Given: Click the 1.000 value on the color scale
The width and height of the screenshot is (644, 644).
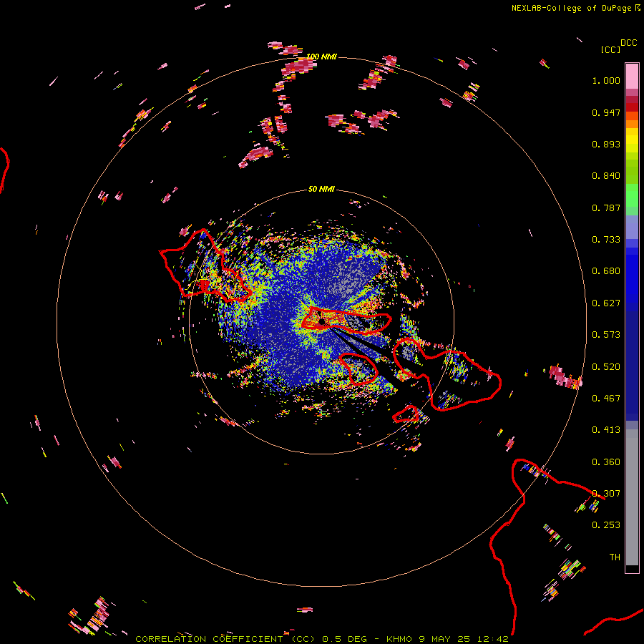Looking at the screenshot, I should 606,80.
